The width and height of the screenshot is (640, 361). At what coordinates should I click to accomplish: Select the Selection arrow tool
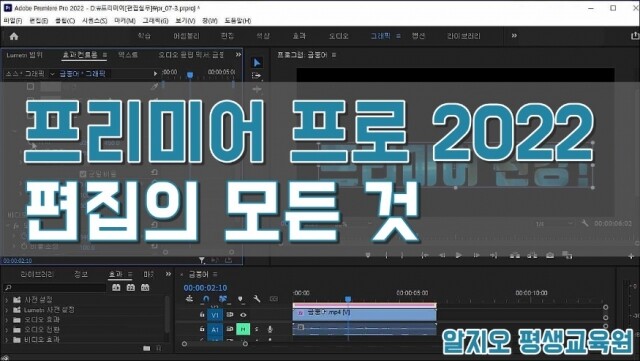coord(257,62)
